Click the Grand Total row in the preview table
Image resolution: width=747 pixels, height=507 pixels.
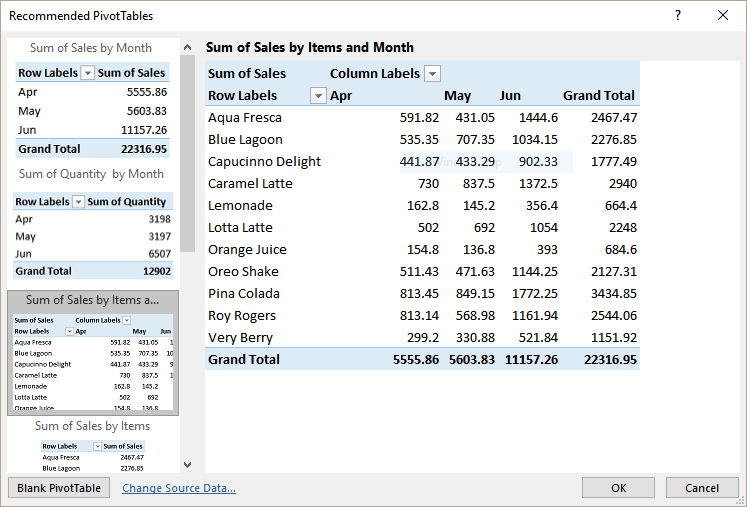point(422,359)
